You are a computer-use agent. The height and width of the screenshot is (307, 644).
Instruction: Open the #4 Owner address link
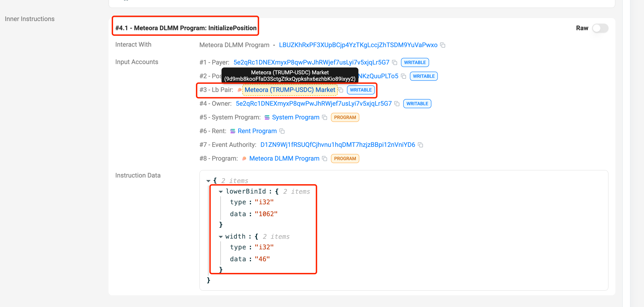point(314,104)
